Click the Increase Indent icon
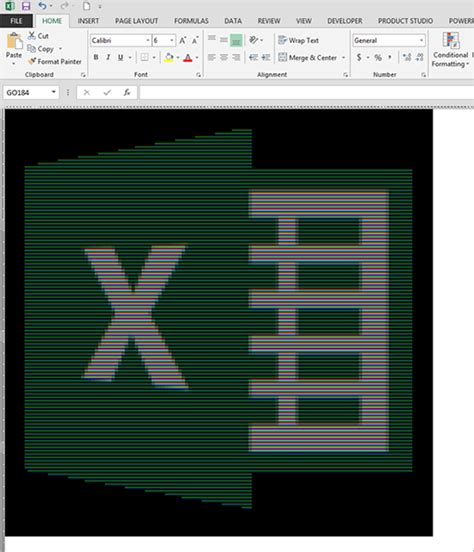 point(266,57)
